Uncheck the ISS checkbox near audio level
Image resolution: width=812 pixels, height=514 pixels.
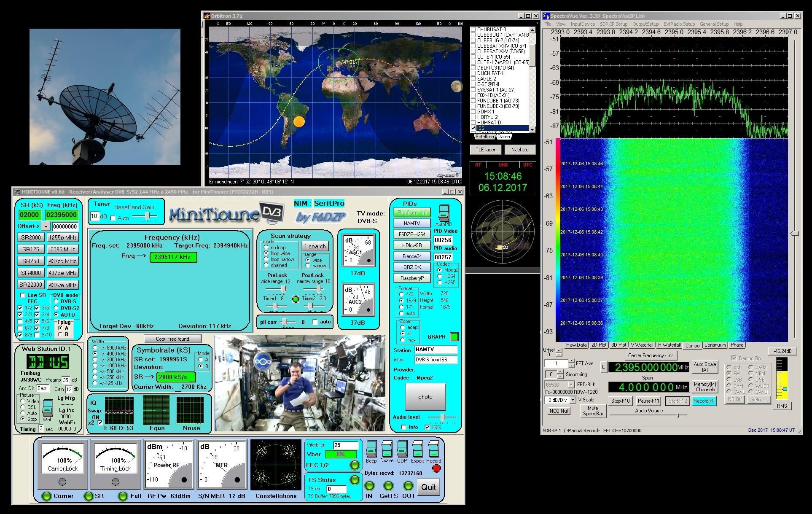coord(428,427)
